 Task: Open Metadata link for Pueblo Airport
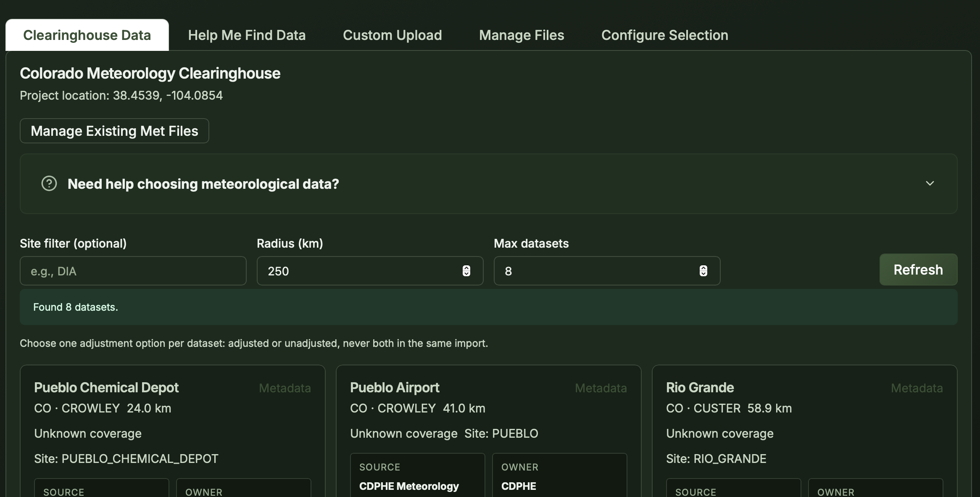pyautogui.click(x=601, y=388)
